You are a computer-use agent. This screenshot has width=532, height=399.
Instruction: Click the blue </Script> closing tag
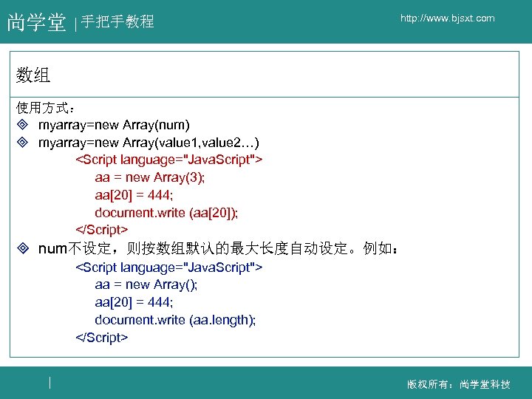click(x=102, y=338)
